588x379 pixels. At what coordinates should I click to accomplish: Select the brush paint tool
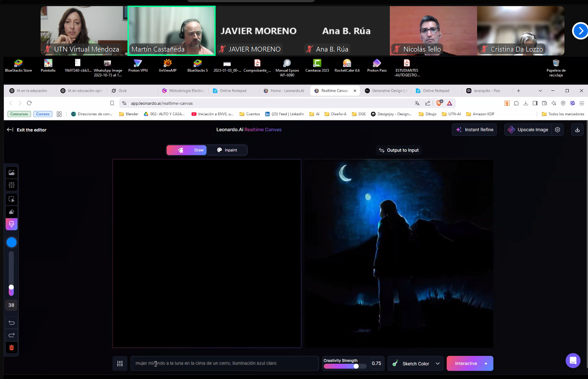(x=12, y=224)
